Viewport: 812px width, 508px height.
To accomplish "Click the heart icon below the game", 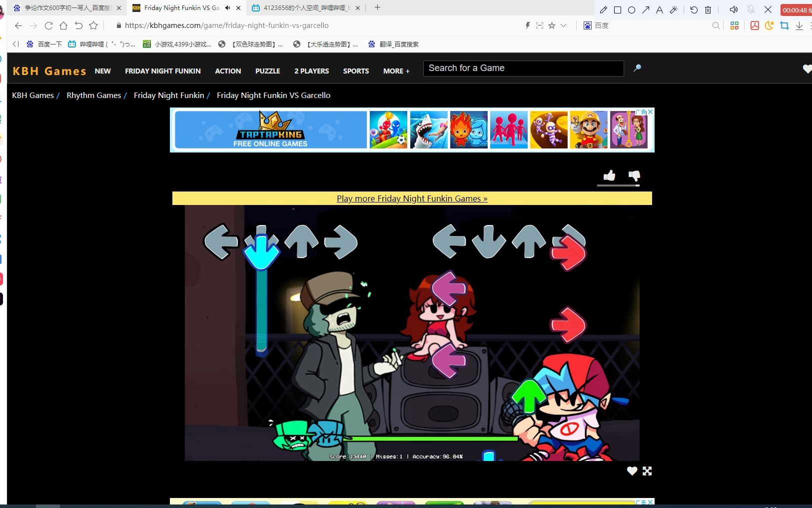I will (x=632, y=470).
